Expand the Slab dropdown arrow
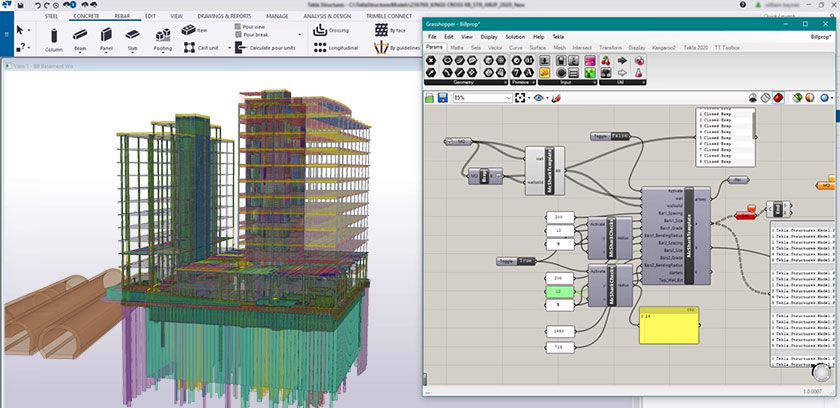This screenshot has width=840, height=408. (132, 54)
